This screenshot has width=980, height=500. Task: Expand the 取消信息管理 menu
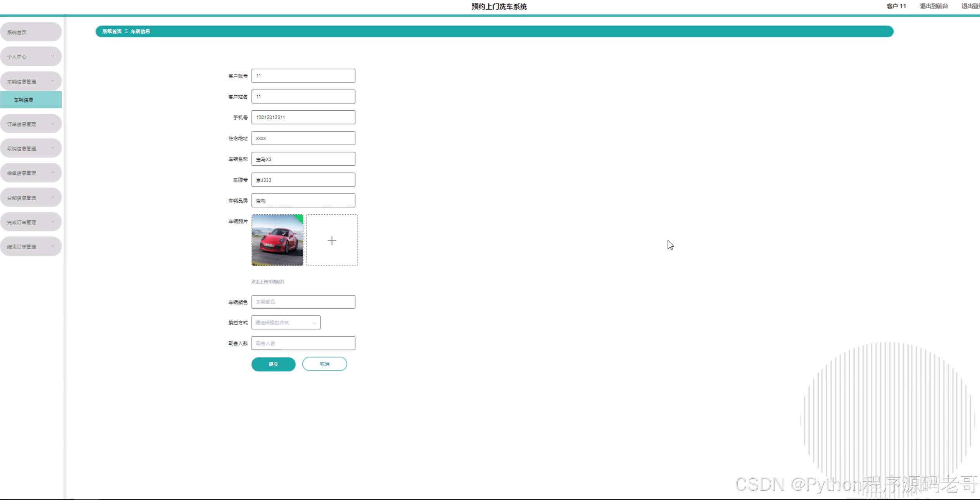coord(31,148)
